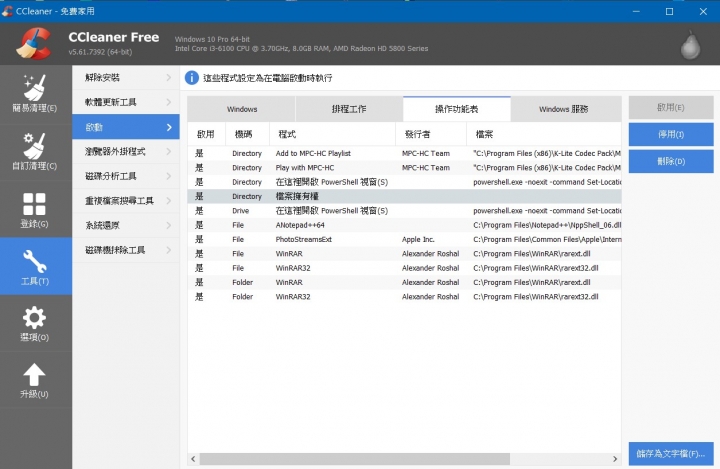The height and width of the screenshot is (469, 720).
Task: Switch to the Windows tab
Action: click(242, 109)
